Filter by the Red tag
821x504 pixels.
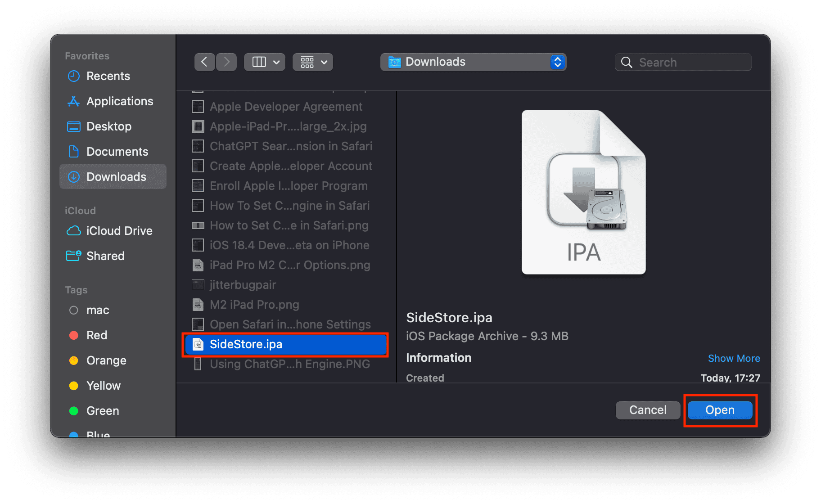(x=96, y=335)
